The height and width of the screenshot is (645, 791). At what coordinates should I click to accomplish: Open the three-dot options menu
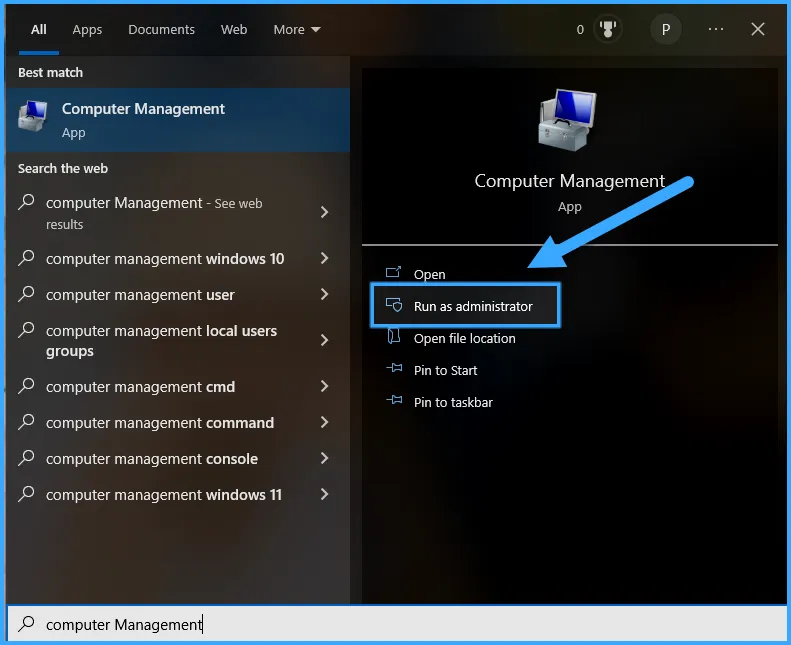point(716,29)
